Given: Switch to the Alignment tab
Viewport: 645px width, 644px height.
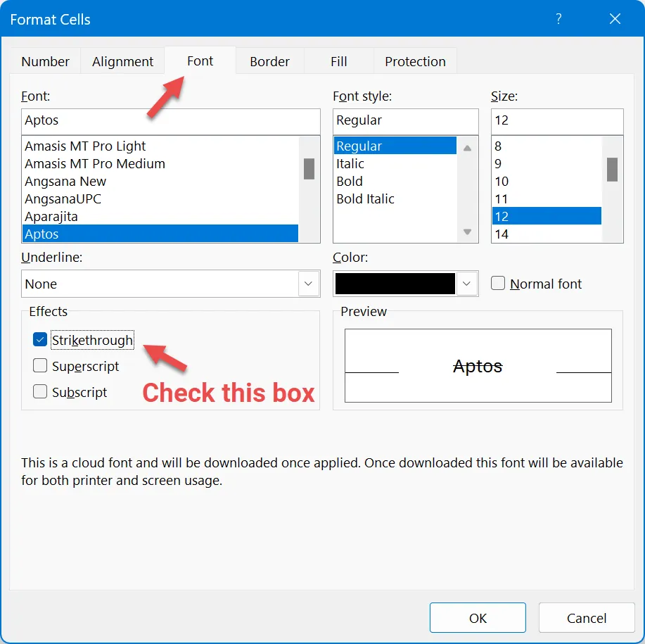Looking at the screenshot, I should click(122, 61).
